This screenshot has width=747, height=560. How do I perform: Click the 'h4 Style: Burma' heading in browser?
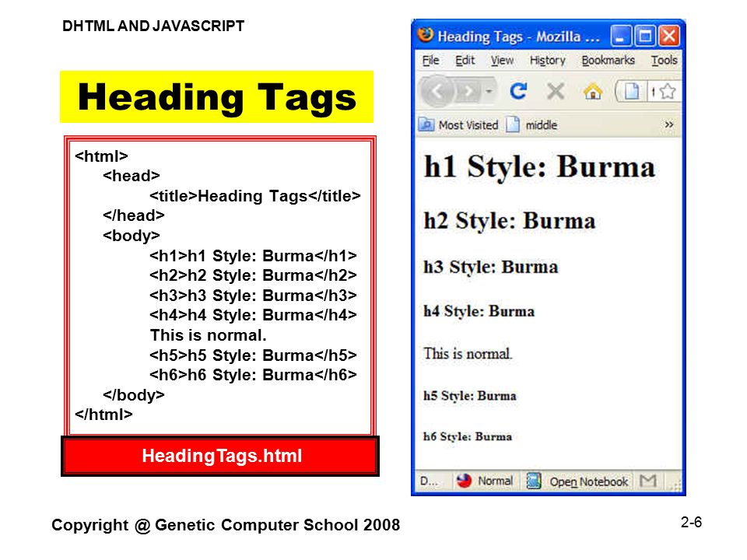point(479,311)
